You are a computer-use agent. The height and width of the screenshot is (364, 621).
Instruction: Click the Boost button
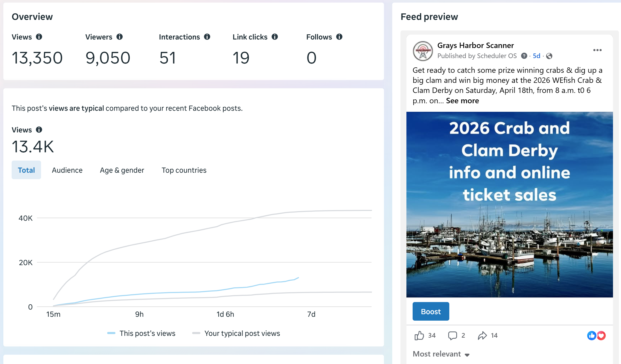click(431, 311)
